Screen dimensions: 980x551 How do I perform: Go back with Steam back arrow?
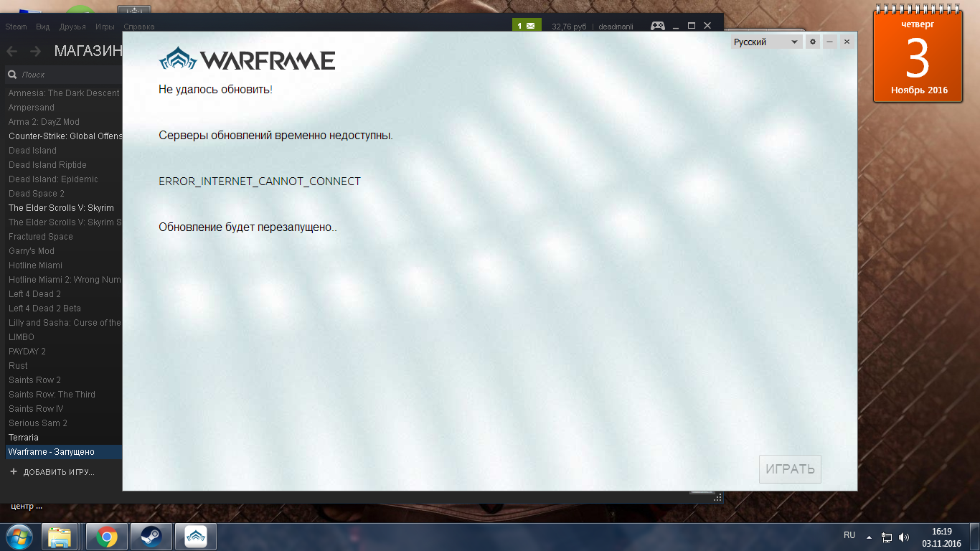pyautogui.click(x=11, y=51)
